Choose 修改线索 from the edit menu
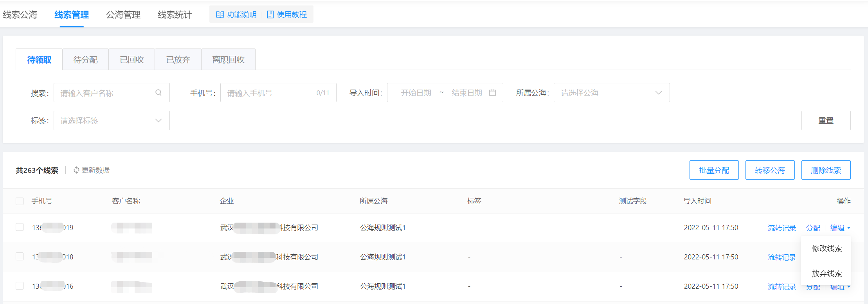Screen dimensions: 868x304 tap(827, 248)
